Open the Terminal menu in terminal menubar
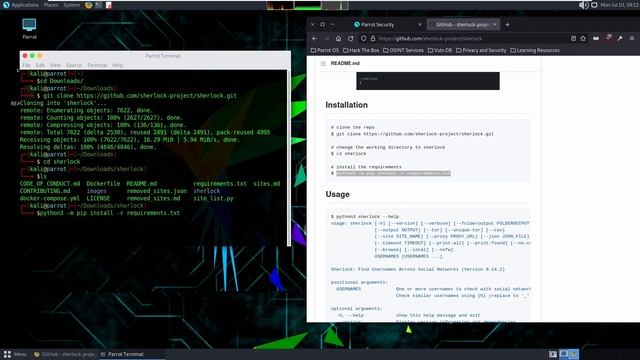This screenshot has height=360, width=640. pyautogui.click(x=97, y=65)
